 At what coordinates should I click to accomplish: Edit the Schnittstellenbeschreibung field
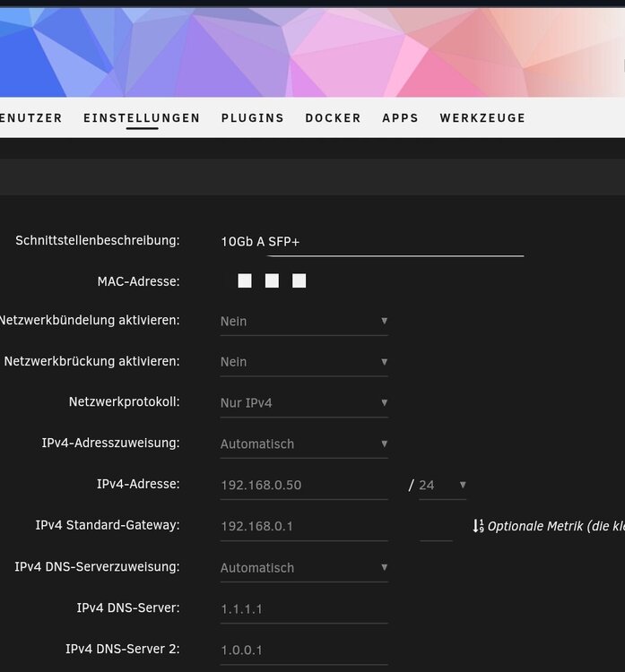372,242
